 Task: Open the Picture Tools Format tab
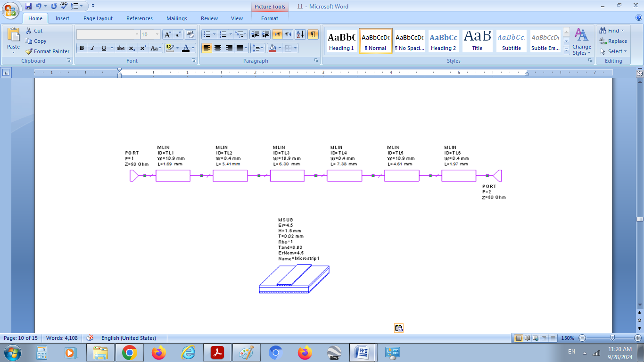tap(270, 18)
